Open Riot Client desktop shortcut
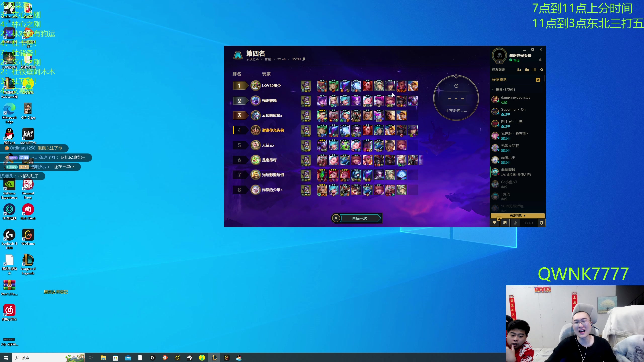The width and height of the screenshot is (644, 362). (x=28, y=212)
